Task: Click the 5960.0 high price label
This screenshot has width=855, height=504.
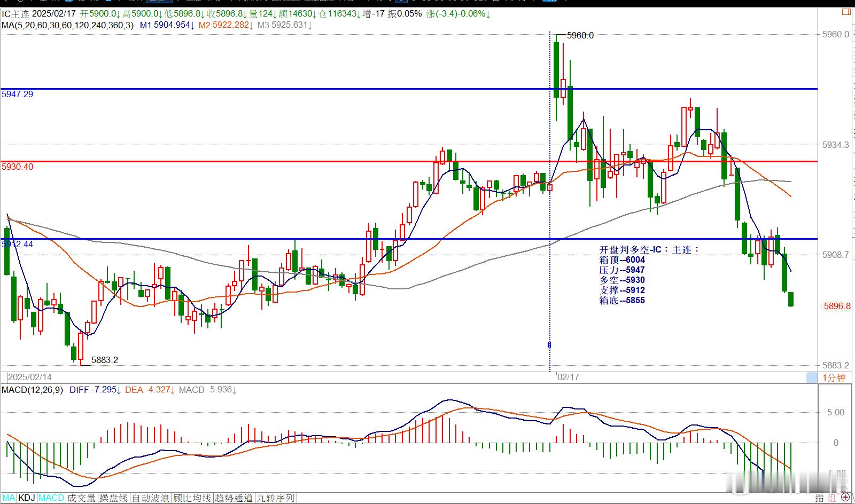Action: pos(580,35)
